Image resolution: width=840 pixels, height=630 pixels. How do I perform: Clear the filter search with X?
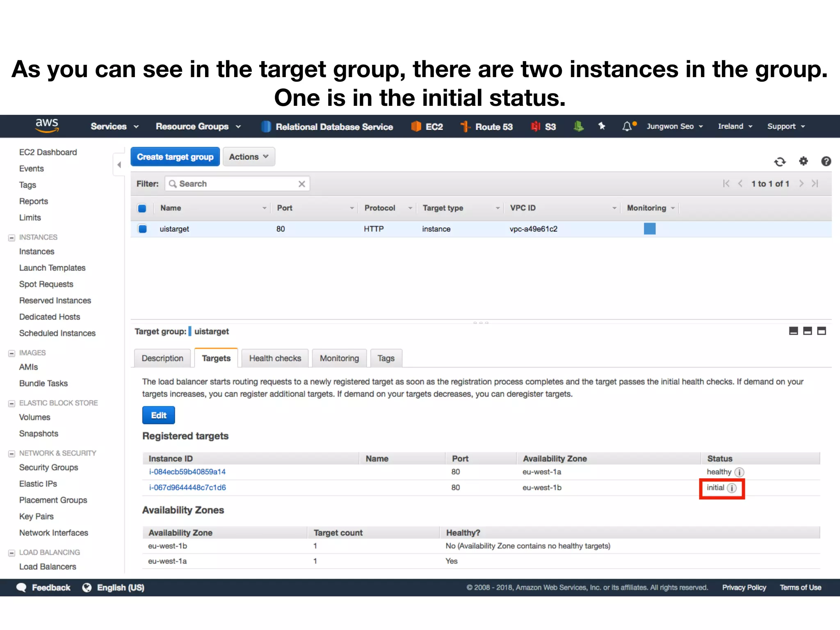301,184
